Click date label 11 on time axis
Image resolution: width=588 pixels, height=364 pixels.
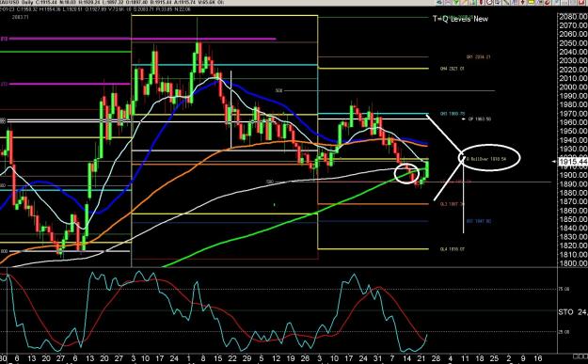(x=465, y=358)
